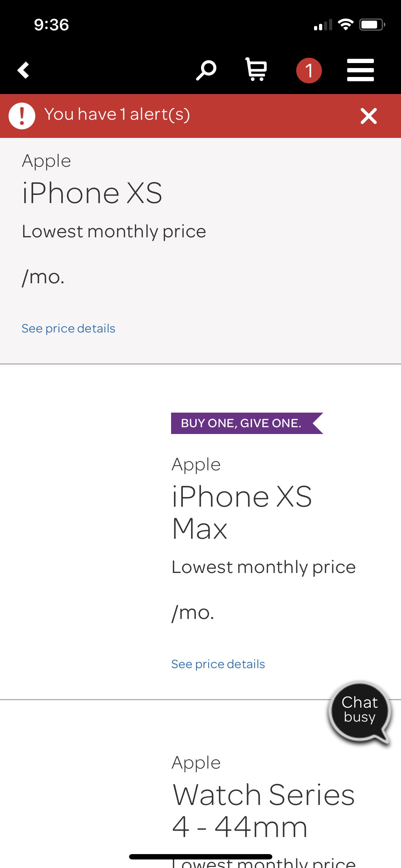Open the 'You have 1 alert(s)' message
The width and height of the screenshot is (401, 868).
[117, 114]
